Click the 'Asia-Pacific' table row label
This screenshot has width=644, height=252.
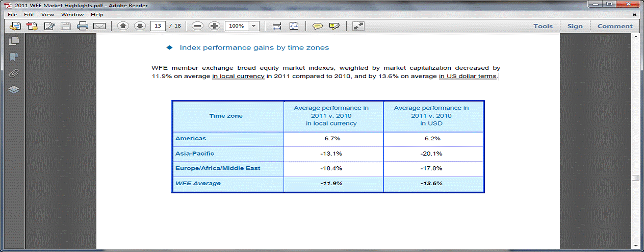(195, 153)
